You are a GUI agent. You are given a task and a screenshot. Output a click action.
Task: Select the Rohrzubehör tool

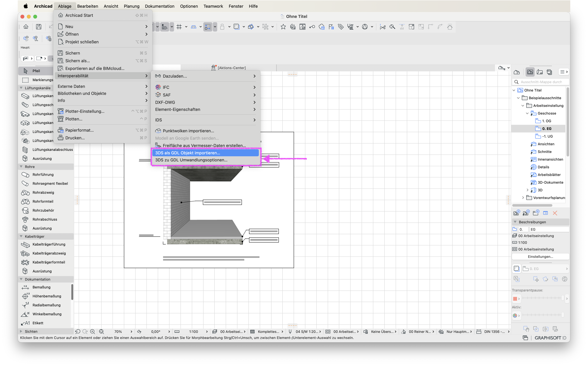pyautogui.click(x=46, y=210)
